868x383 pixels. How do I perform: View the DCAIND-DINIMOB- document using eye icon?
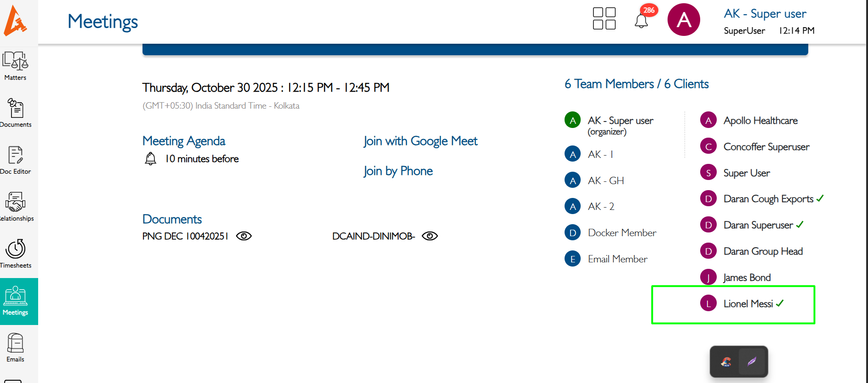(x=430, y=236)
